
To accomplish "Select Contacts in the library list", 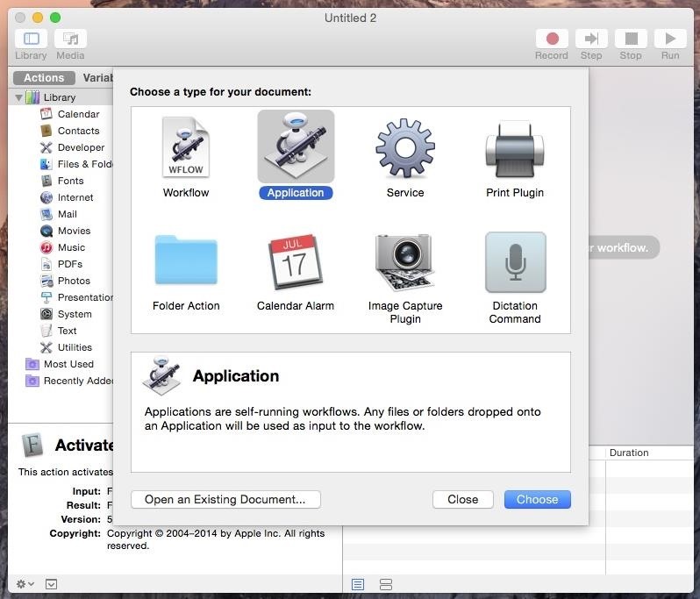I will click(x=69, y=131).
